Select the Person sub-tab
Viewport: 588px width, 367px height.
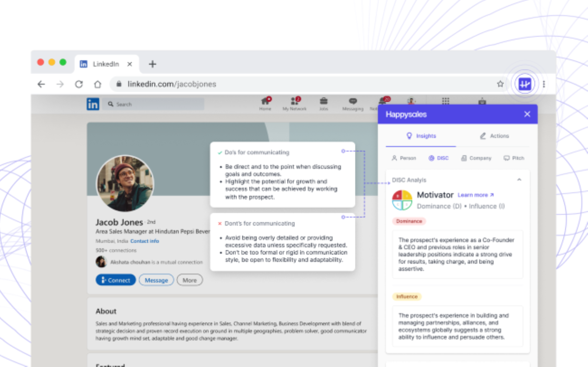click(404, 158)
